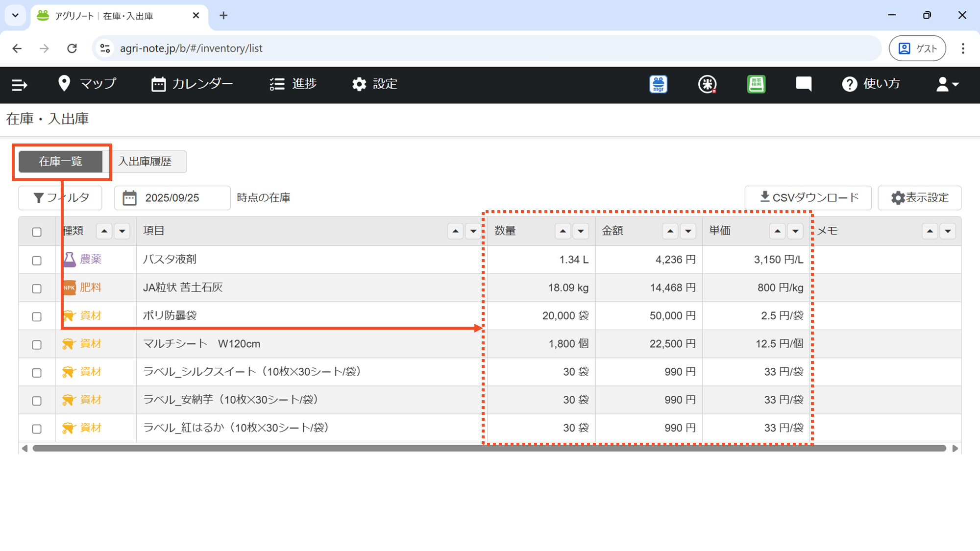Open the 農薬 type link
Image resolution: width=980 pixels, height=551 pixels.
(91, 260)
